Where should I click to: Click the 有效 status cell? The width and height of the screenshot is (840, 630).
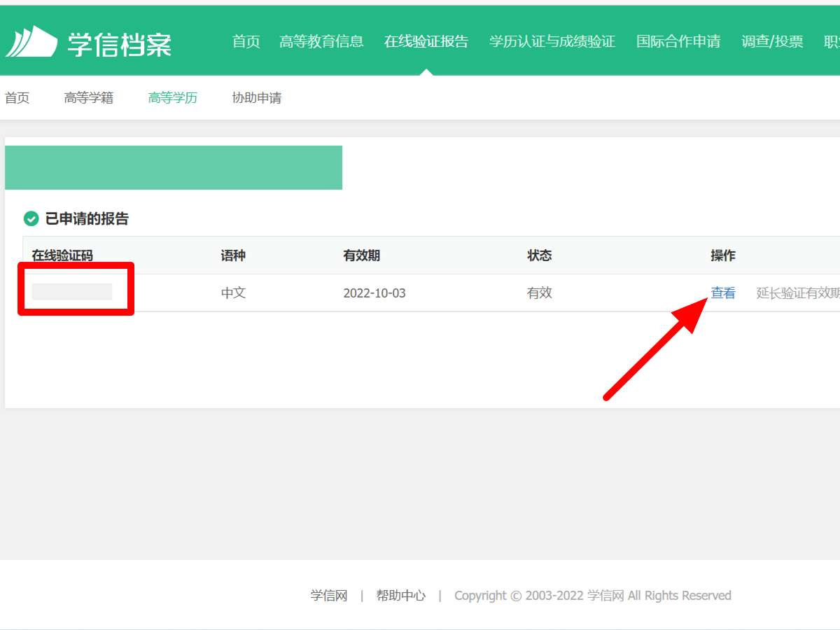point(540,293)
